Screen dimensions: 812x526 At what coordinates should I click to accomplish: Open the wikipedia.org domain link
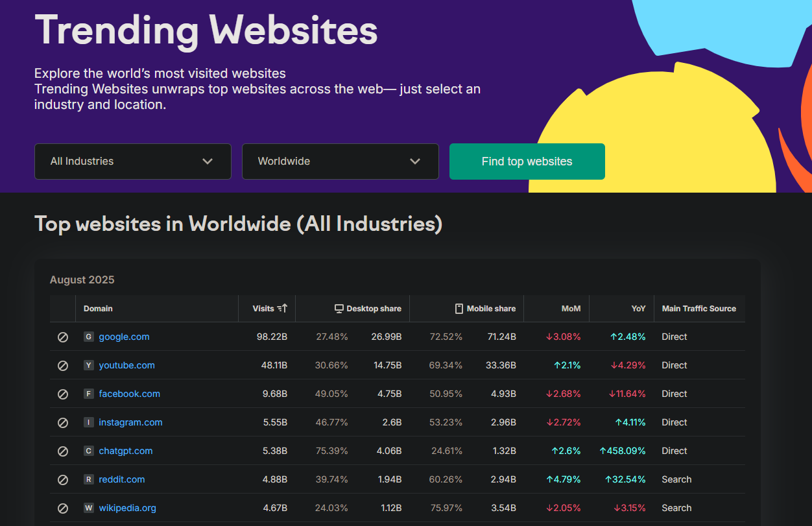coord(127,508)
